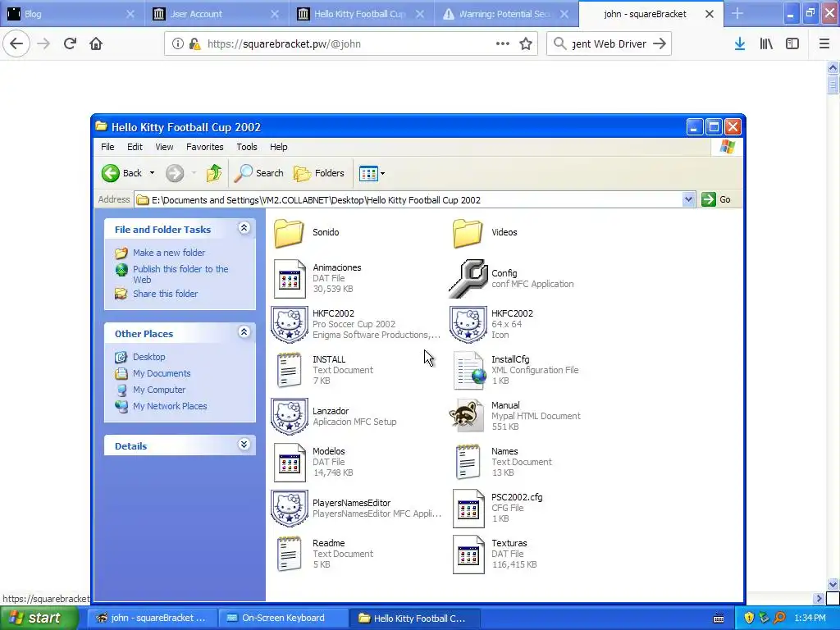Screen dimensions: 840x630
Task: Open a new browser tab with plus
Action: point(737,13)
